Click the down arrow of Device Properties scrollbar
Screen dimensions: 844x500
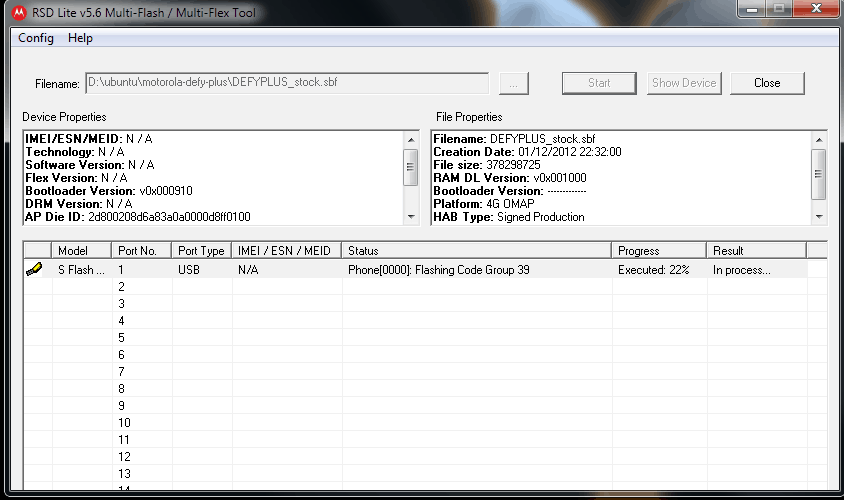pos(411,216)
